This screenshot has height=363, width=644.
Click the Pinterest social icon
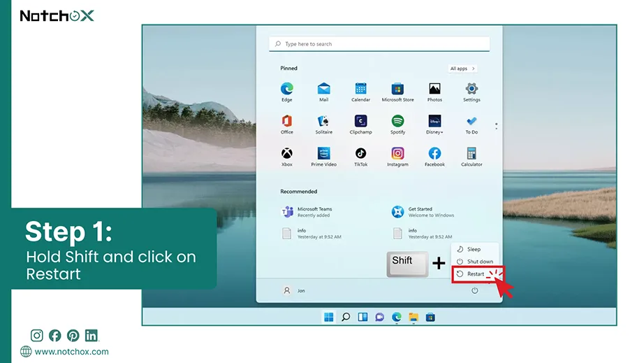coord(73,336)
